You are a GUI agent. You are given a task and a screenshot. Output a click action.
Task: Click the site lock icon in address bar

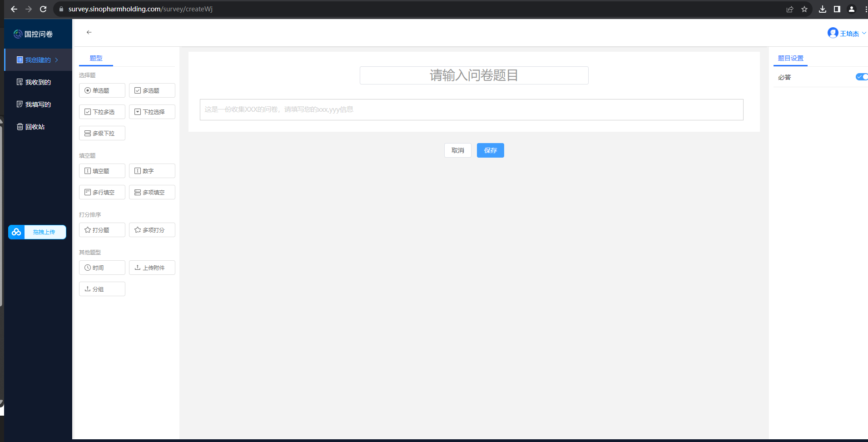(61, 9)
